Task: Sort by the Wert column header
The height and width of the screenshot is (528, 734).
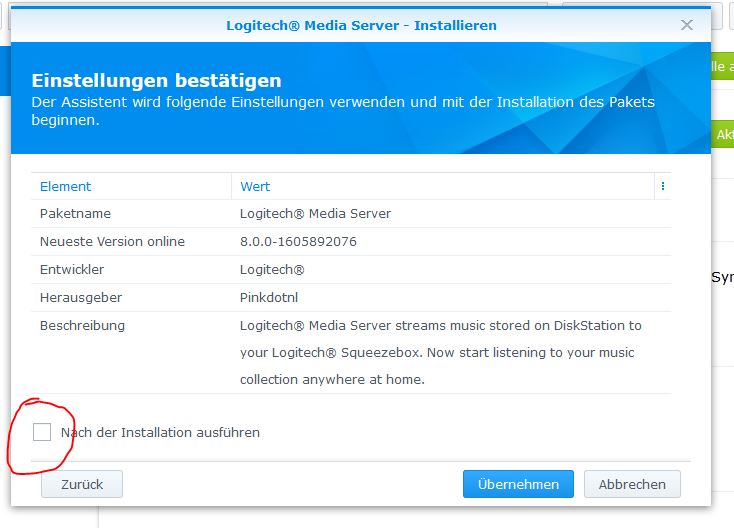Action: point(443,186)
